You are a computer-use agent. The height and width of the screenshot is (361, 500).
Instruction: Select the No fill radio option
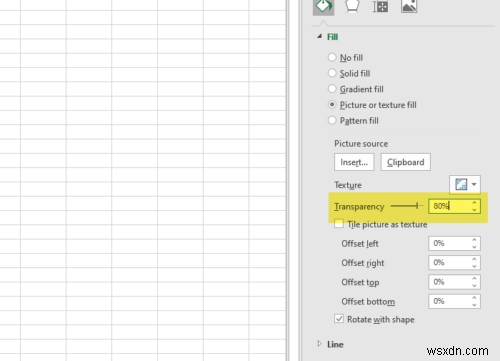[332, 57]
